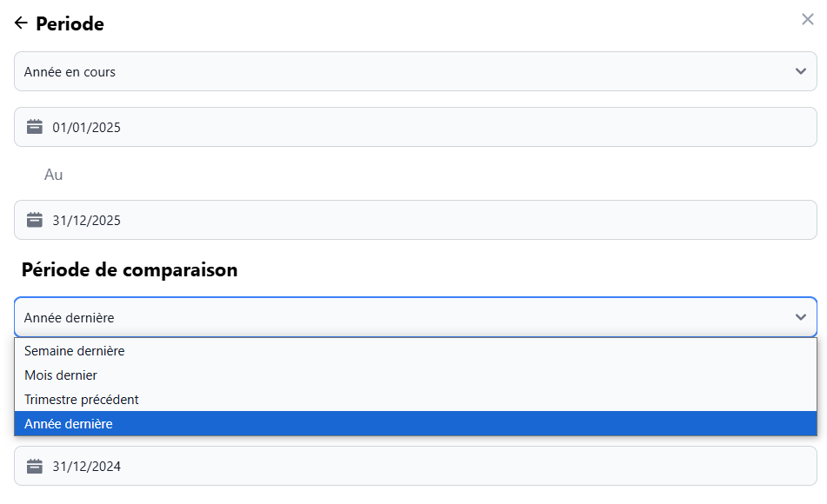Click the back arrow beside Periode
This screenshot has width=827, height=504.
[x=21, y=23]
